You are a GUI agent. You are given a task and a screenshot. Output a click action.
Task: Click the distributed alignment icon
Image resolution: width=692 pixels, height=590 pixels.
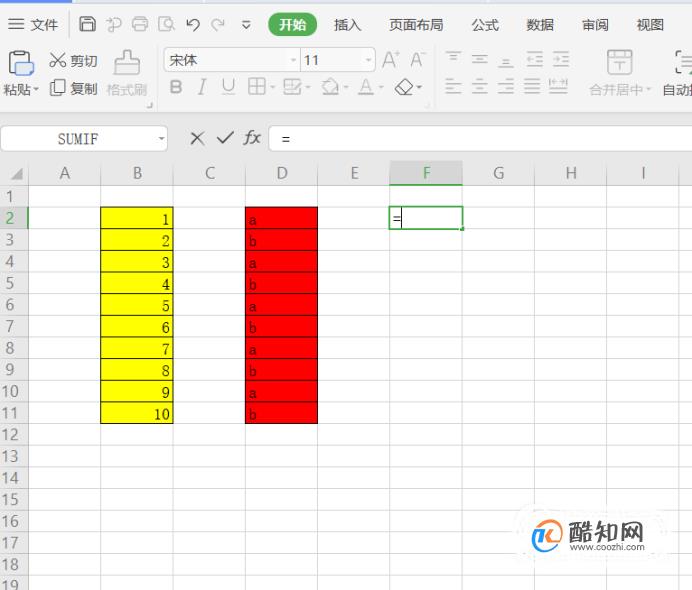tap(558, 86)
